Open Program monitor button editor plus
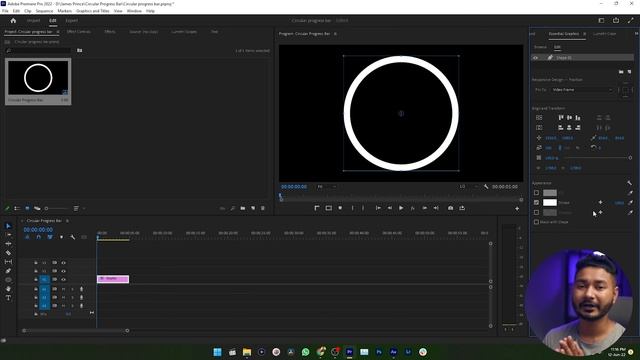Screen dimensions: 640x360 517,209
